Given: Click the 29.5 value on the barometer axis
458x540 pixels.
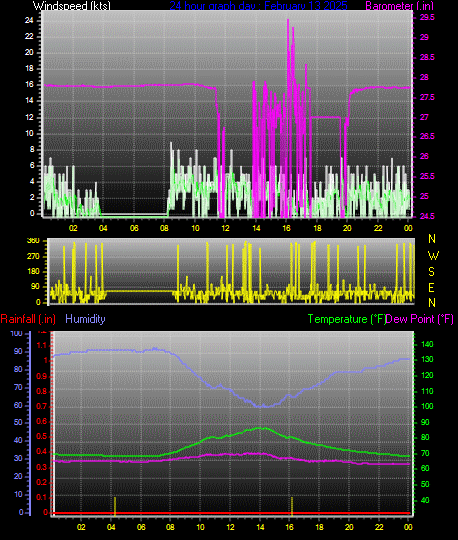Looking at the screenshot, I should (x=427, y=17).
